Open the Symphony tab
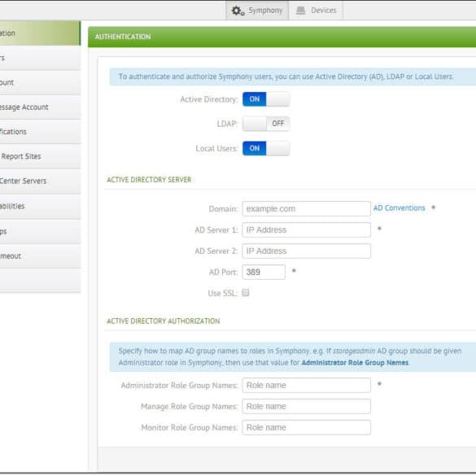Image resolution: width=476 pixels, height=476 pixels. coord(257,11)
